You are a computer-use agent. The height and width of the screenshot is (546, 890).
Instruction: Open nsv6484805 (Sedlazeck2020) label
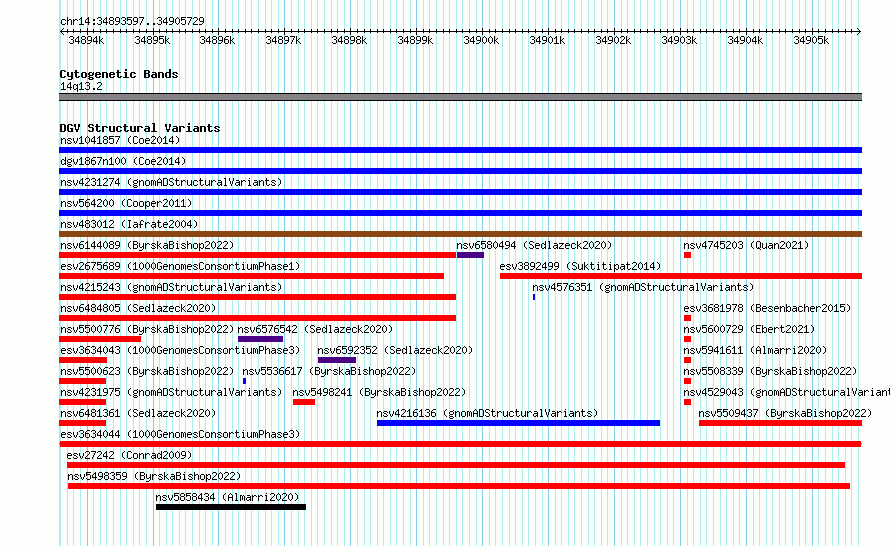[x=138, y=308]
